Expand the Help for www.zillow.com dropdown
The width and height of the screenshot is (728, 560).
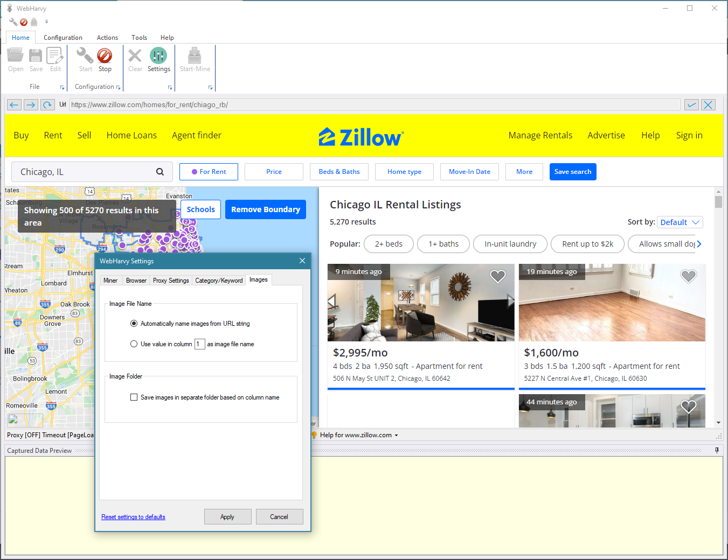click(397, 435)
